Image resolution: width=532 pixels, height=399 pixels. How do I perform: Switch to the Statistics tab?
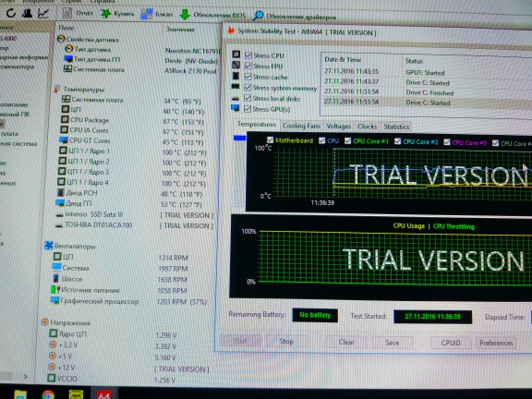pos(396,127)
